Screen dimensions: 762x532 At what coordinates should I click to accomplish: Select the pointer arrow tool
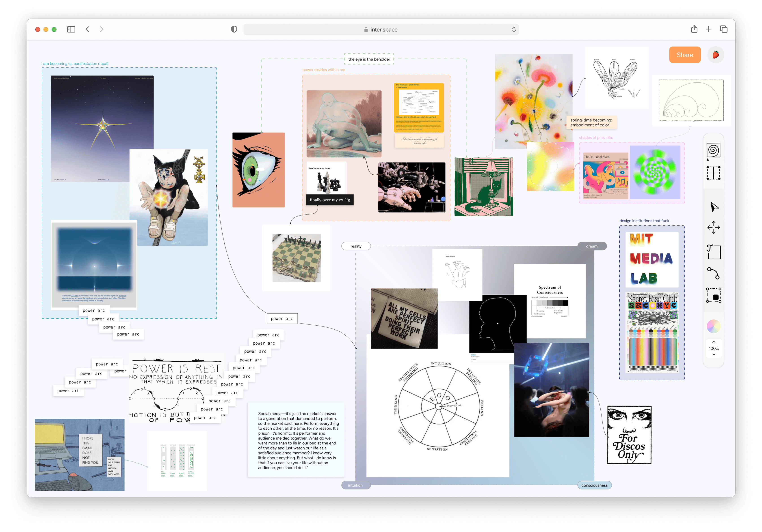point(714,207)
